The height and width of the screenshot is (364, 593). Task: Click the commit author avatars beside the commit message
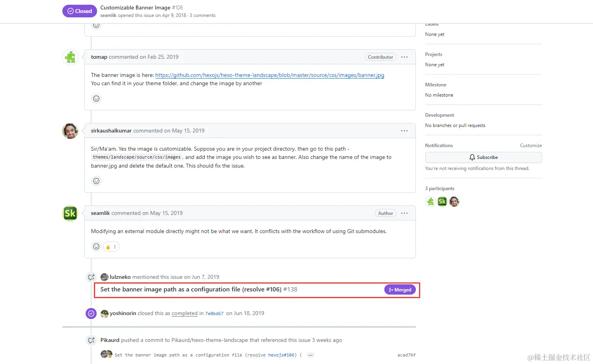pos(107,355)
